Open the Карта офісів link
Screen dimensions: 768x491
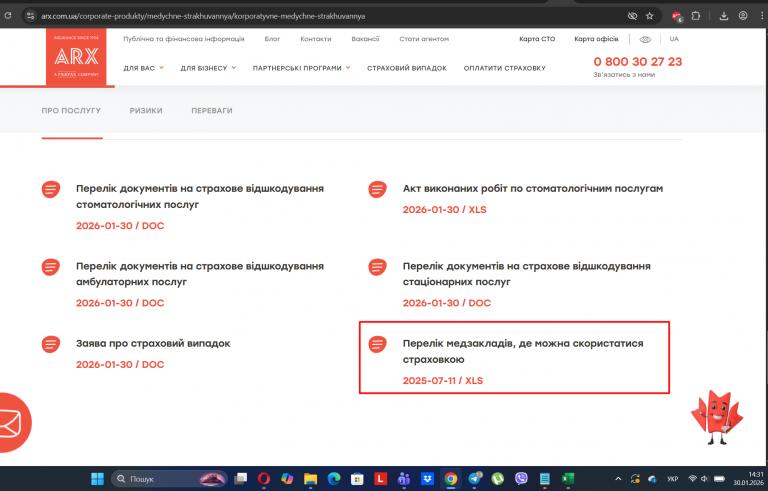coord(596,39)
